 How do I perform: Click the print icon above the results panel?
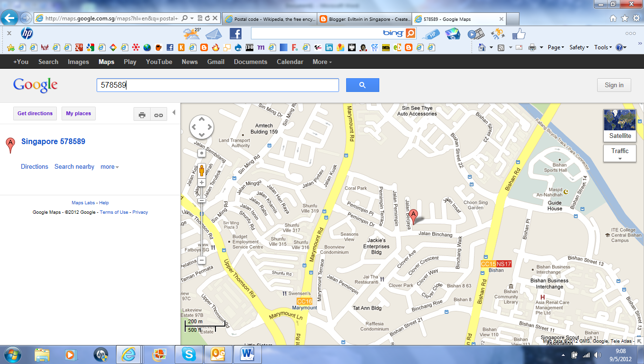pos(142,114)
